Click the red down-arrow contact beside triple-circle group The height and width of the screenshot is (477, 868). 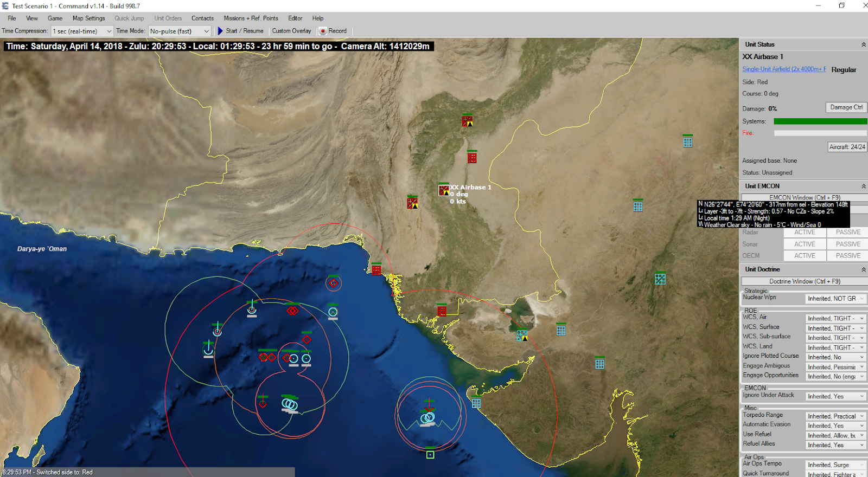point(263,402)
